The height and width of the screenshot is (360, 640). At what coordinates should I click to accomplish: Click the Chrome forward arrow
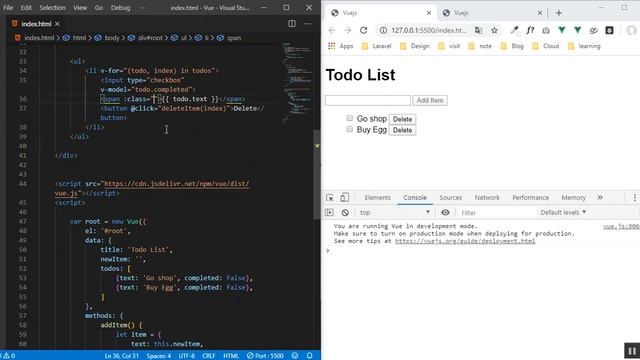click(x=347, y=30)
